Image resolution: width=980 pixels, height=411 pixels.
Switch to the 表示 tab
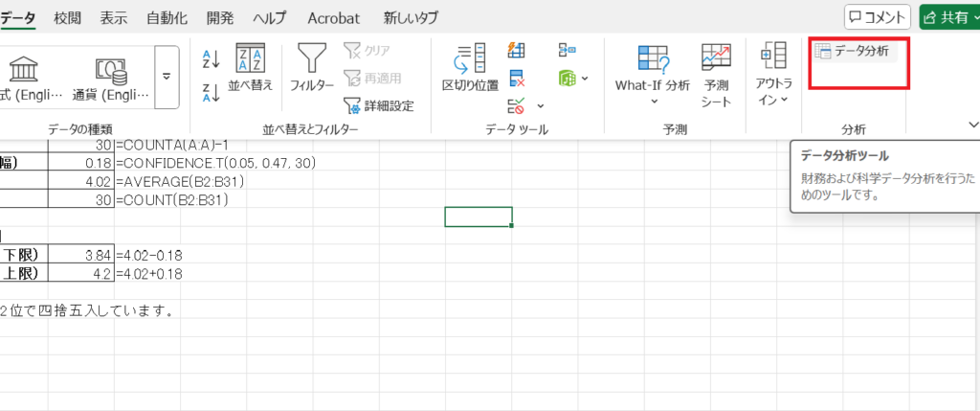(114, 18)
